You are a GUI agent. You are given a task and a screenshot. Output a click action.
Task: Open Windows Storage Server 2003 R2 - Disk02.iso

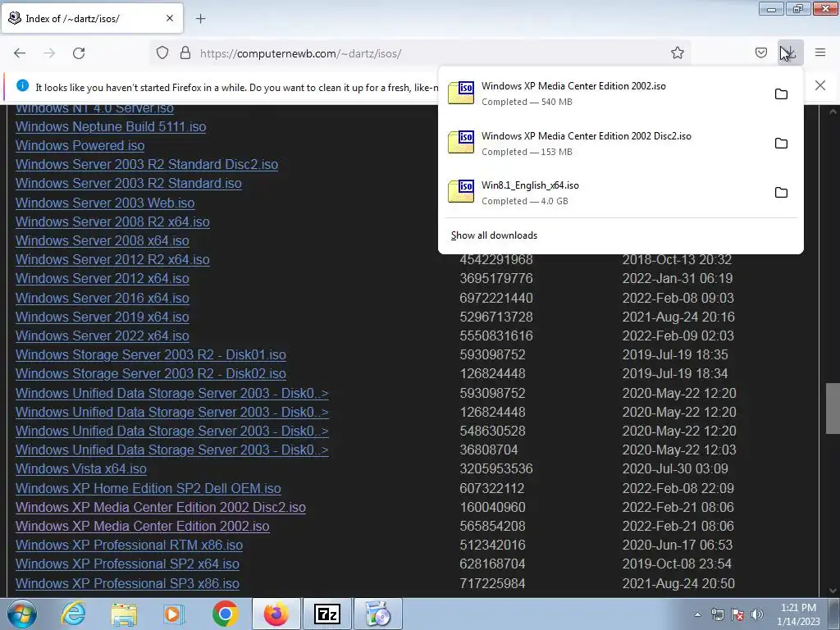151,373
